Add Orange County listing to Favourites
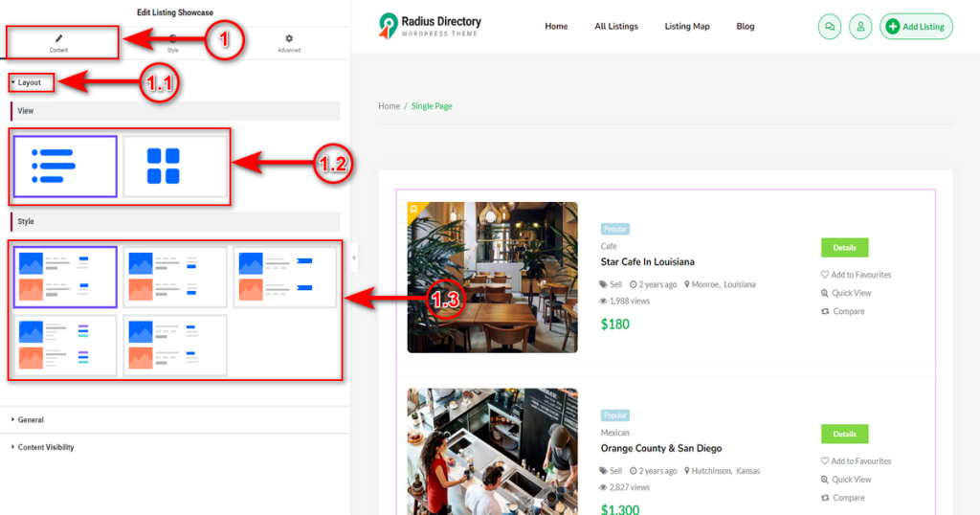980x515 pixels. 857,461
